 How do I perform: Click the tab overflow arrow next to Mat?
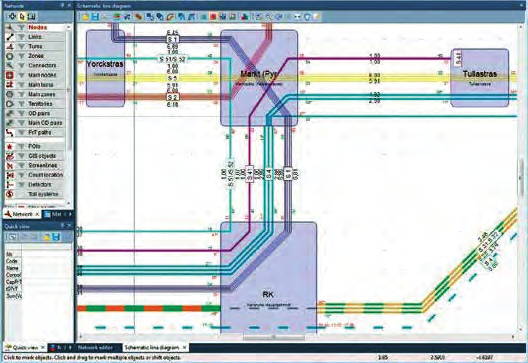click(x=70, y=214)
